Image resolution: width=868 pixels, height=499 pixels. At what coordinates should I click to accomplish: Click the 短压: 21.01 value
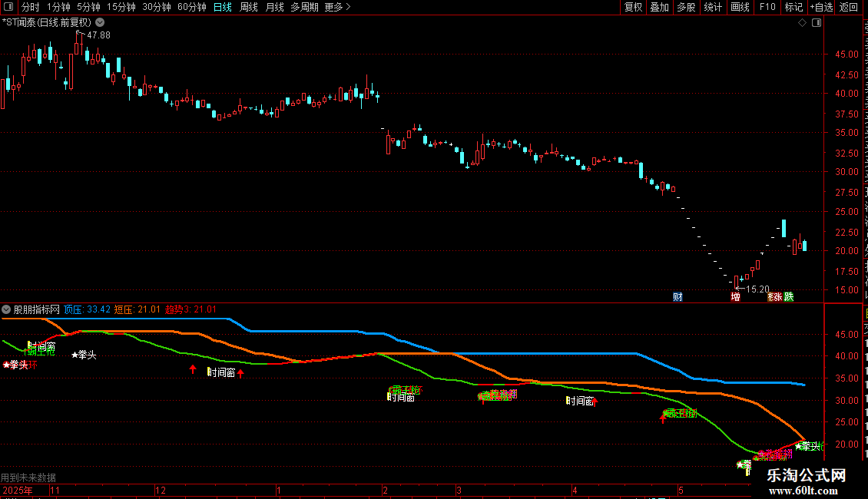pos(137,310)
